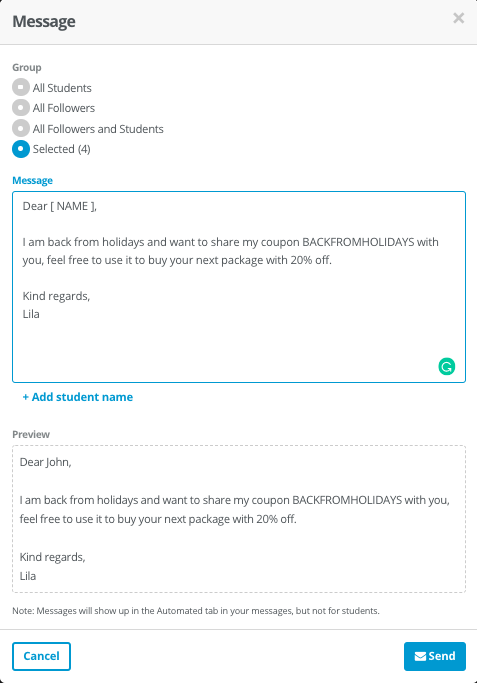Image resolution: width=477 pixels, height=683 pixels.
Task: Select the All Students radio button
Action: pos(20,87)
